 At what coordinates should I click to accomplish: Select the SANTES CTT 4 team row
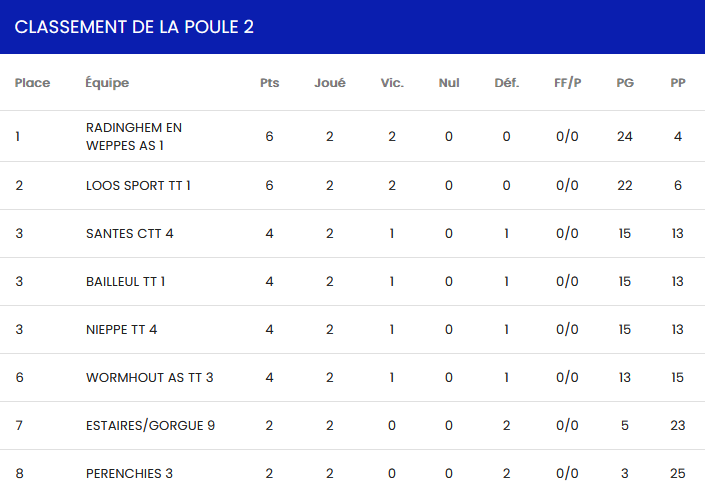point(130,233)
